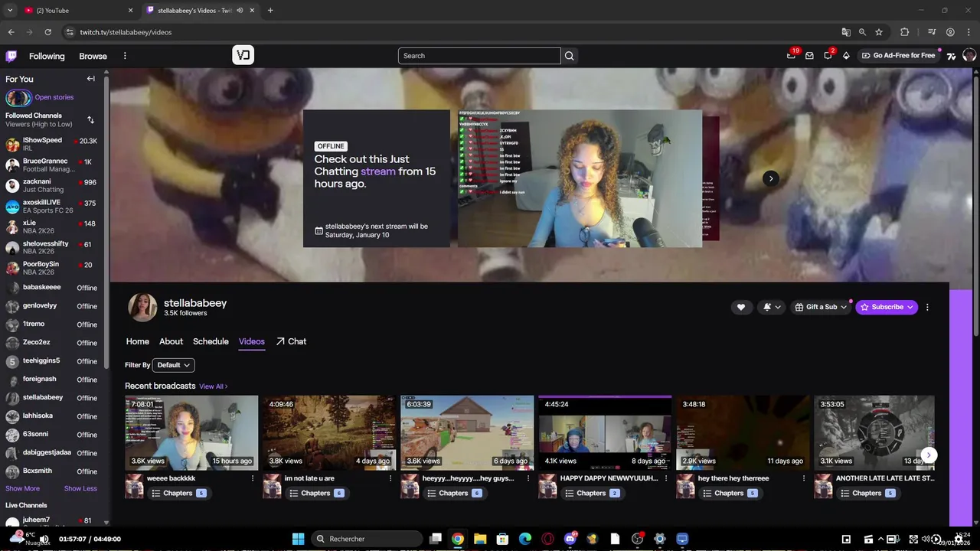Open Discord from the taskbar
Viewport: 980px width, 551px height.
click(570, 539)
